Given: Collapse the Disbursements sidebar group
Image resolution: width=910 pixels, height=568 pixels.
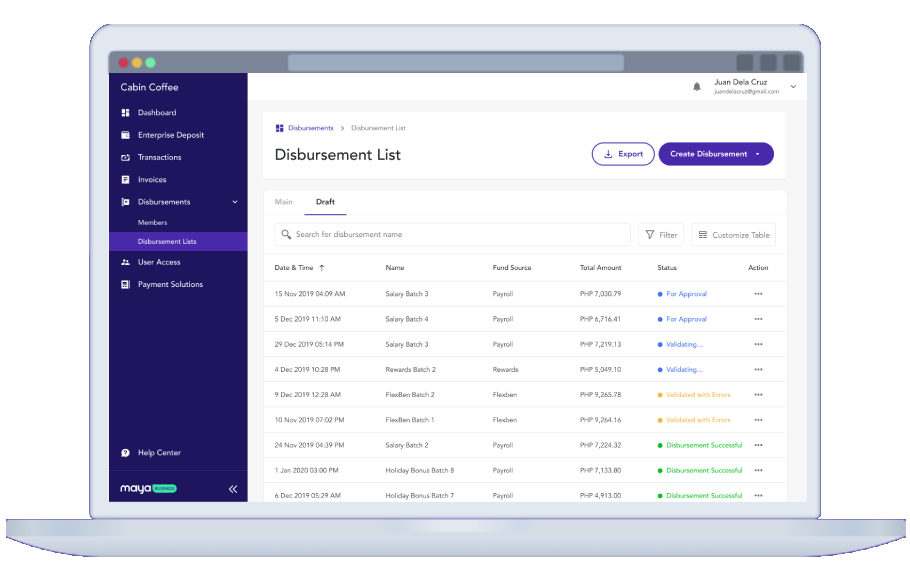Looking at the screenshot, I should pyautogui.click(x=235, y=202).
